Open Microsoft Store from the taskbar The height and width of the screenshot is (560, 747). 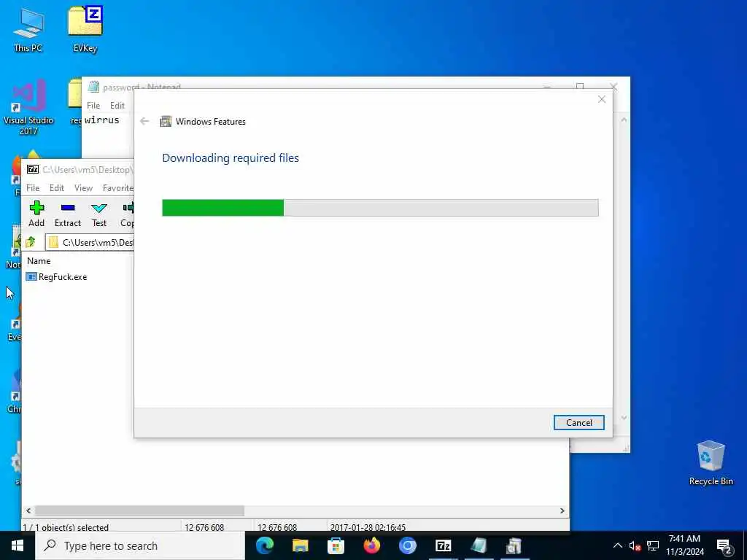336,545
